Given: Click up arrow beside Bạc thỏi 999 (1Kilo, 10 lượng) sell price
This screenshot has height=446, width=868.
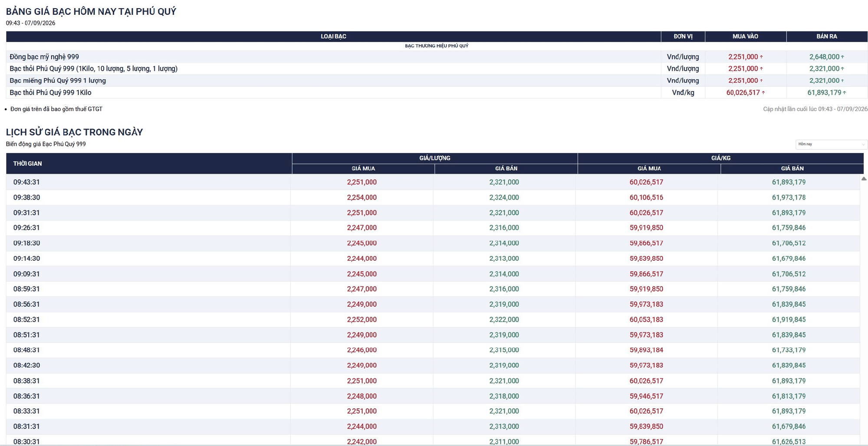Looking at the screenshot, I should pos(842,69).
